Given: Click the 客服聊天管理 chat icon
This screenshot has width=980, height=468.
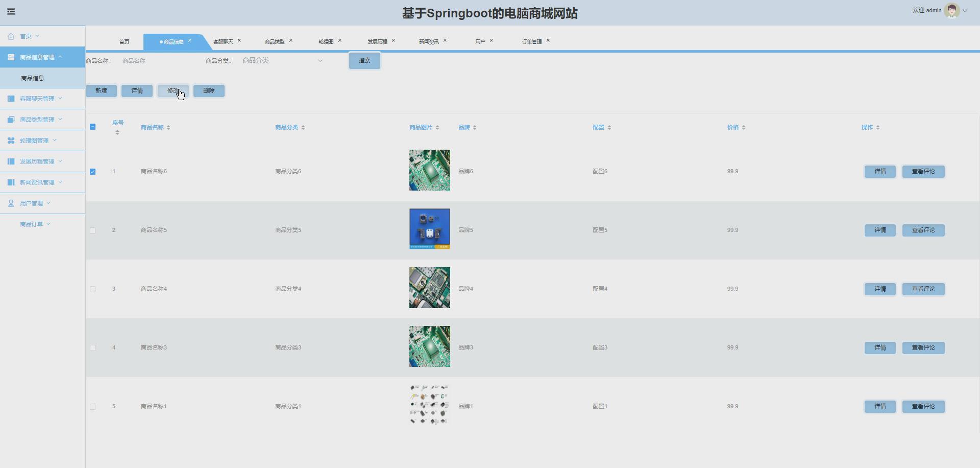Looking at the screenshot, I should pyautogui.click(x=10, y=98).
